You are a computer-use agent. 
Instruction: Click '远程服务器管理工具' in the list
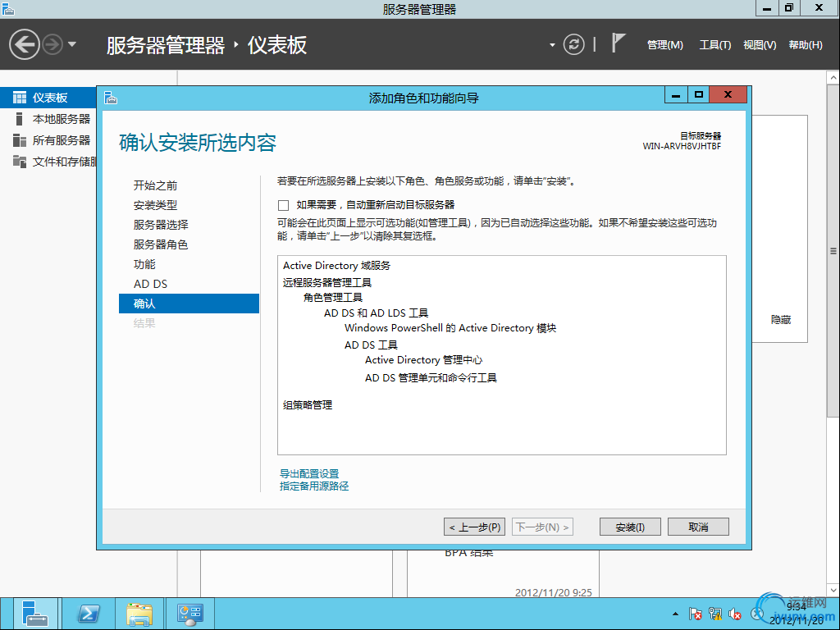pos(326,282)
